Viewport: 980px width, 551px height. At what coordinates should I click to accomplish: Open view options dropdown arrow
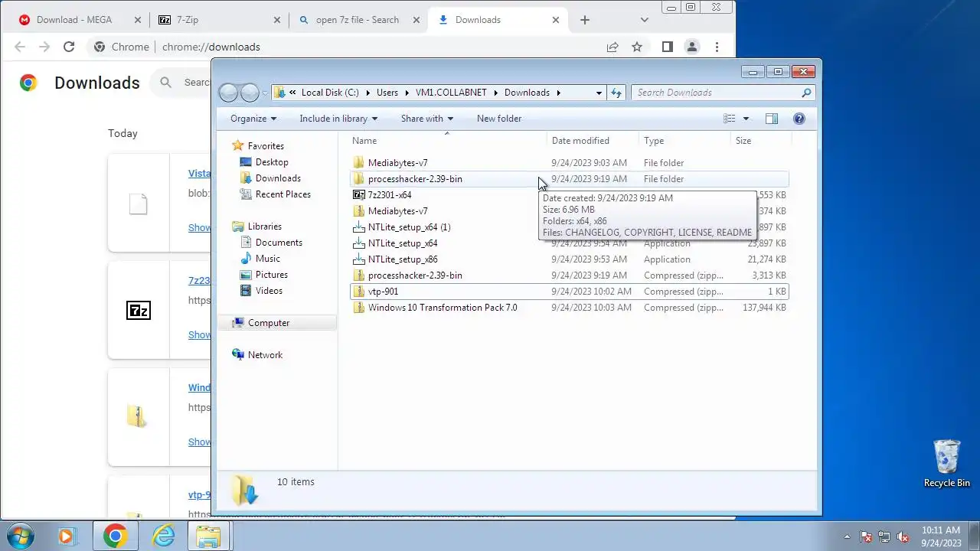(x=746, y=119)
